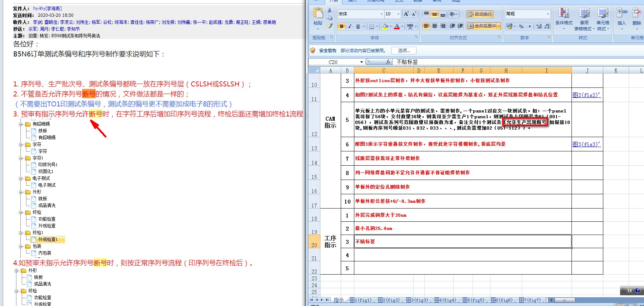The width and height of the screenshot is (644, 306).
Task: Select cell C20 with 不贴标签
Action: [x=463, y=241]
